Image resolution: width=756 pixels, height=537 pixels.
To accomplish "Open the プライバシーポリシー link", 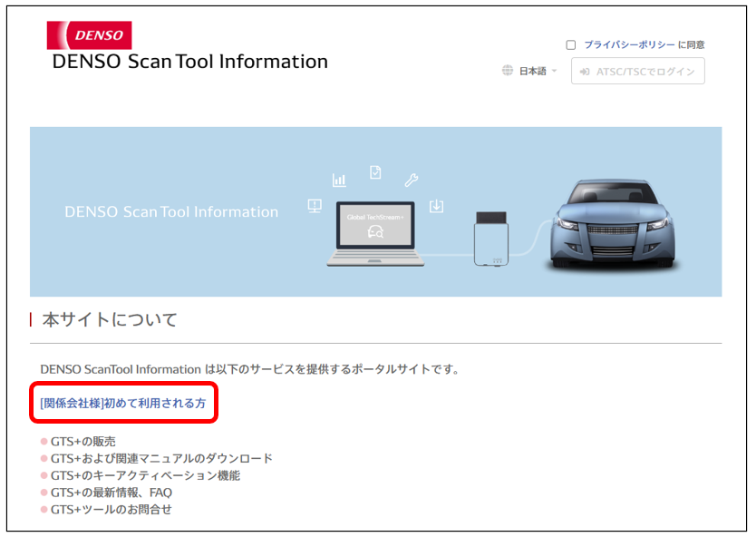I will point(628,45).
